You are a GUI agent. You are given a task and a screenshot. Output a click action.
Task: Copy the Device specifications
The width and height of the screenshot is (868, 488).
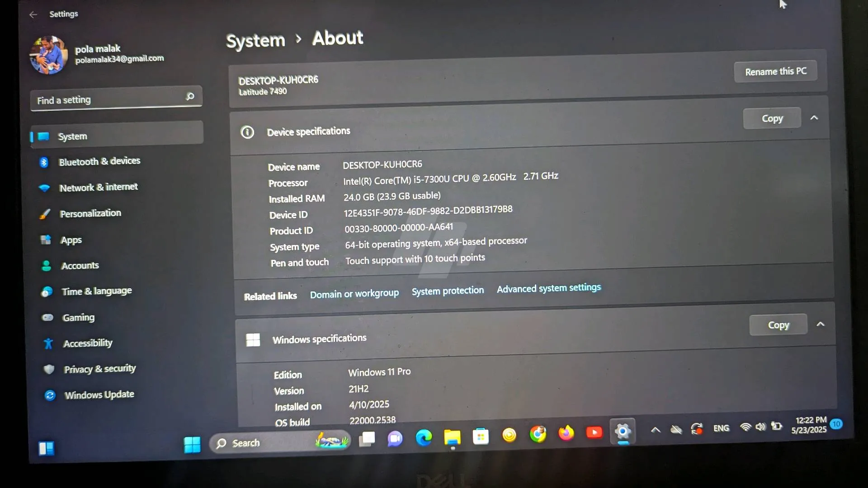772,118
